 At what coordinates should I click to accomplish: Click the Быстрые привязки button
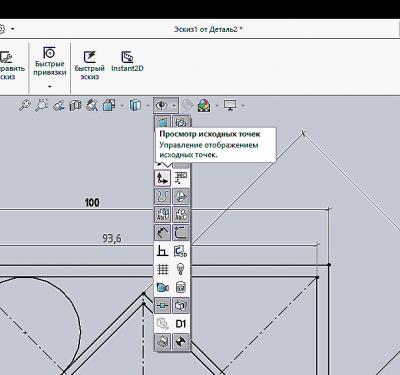(x=50, y=61)
